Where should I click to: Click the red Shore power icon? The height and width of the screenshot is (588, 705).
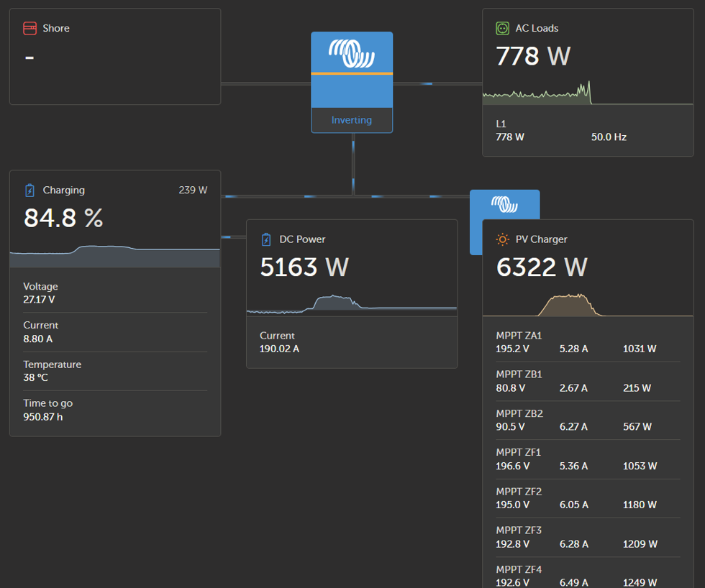(x=29, y=28)
